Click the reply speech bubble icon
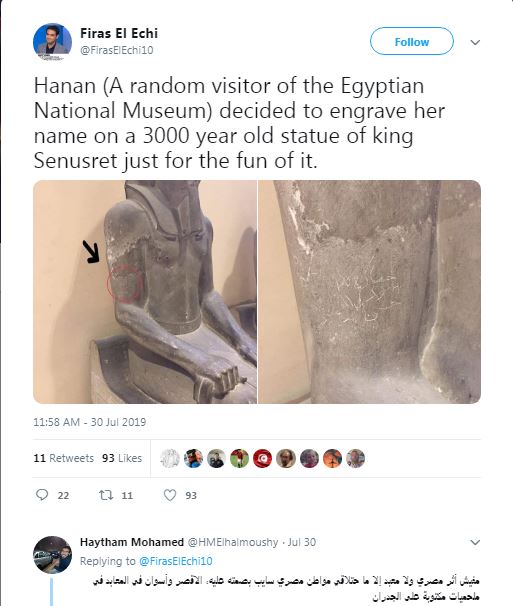The width and height of the screenshot is (513, 606). coord(42,495)
